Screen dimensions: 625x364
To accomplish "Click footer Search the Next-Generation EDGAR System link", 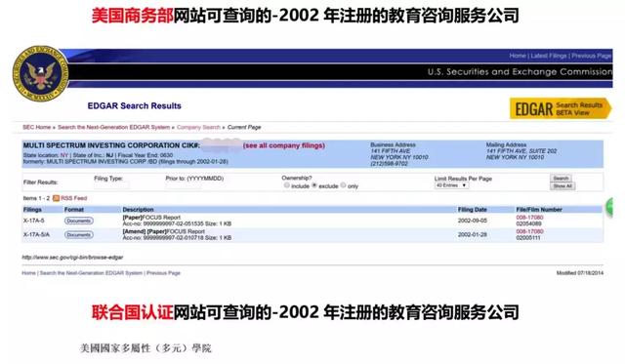I will [x=91, y=273].
